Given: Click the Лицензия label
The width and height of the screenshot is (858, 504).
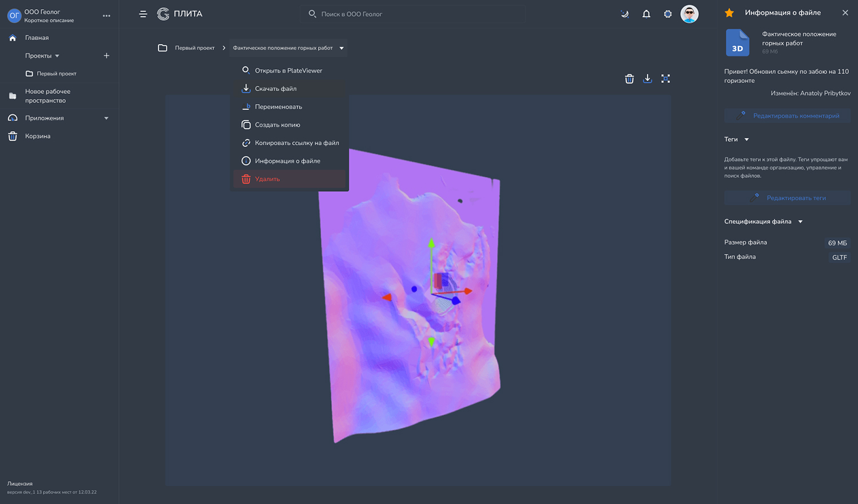Looking at the screenshot, I should (20, 483).
